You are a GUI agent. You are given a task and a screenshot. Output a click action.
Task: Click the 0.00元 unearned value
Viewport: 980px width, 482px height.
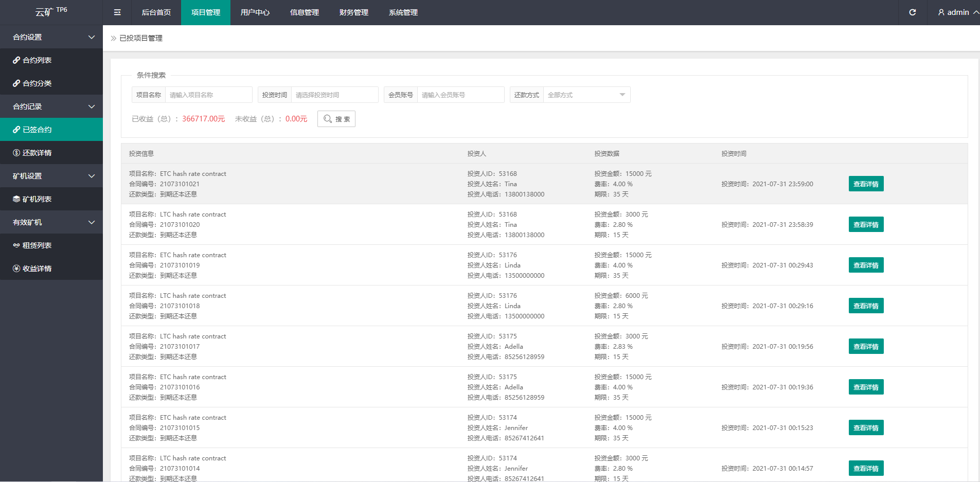click(x=296, y=119)
